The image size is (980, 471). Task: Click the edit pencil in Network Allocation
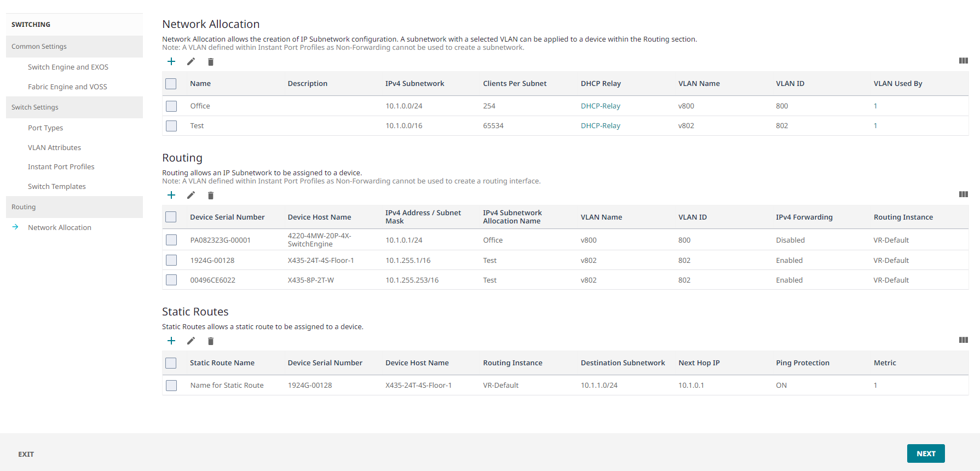tap(191, 61)
